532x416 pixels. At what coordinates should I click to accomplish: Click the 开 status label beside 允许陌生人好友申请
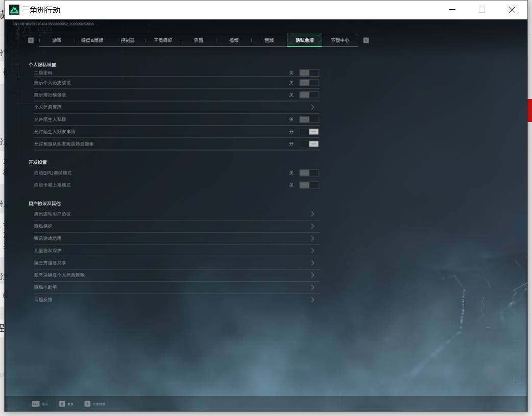coord(291,132)
